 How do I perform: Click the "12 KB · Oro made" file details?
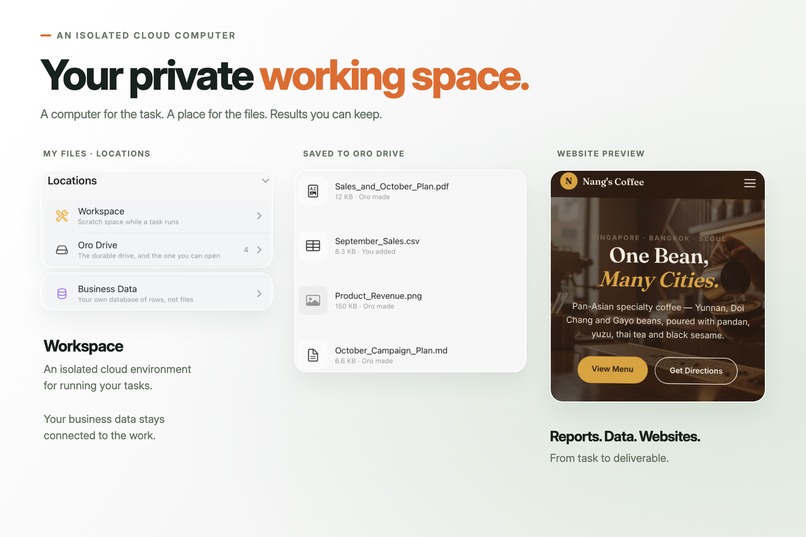pos(362,197)
